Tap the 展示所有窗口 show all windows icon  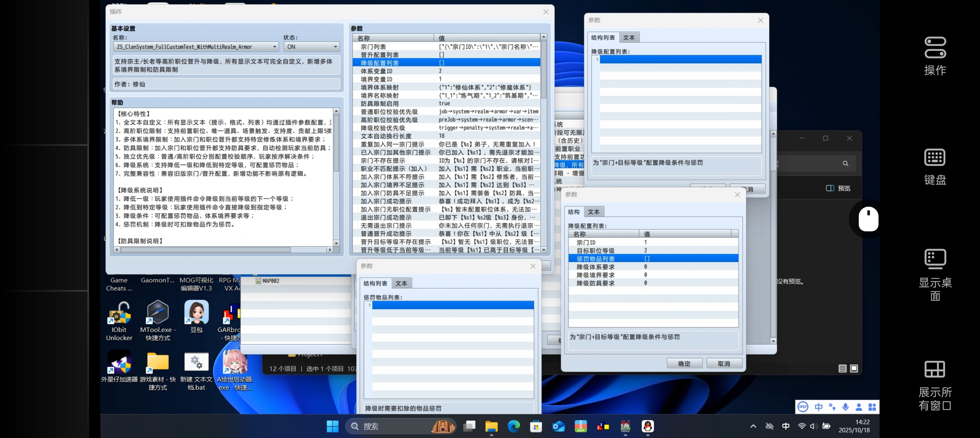tap(935, 385)
